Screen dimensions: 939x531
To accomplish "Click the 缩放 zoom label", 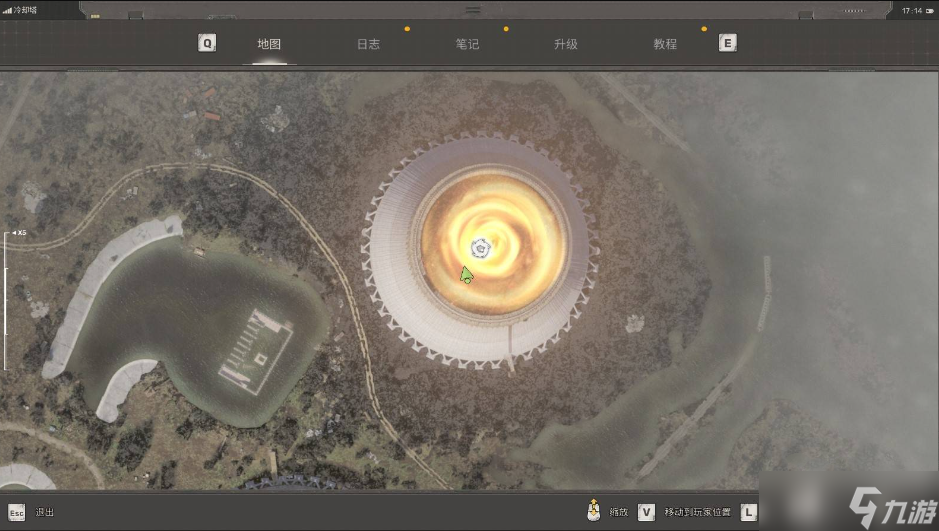I will pos(619,512).
